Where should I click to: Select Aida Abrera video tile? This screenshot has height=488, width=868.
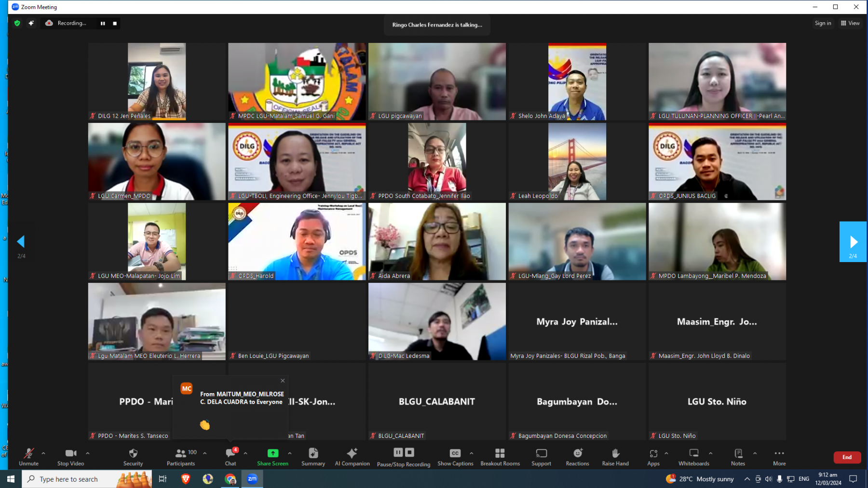tap(437, 241)
